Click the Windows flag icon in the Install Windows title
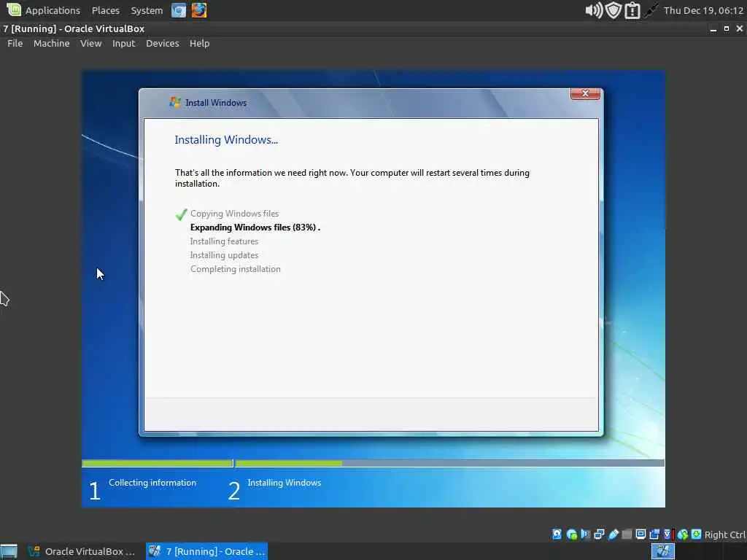 tap(175, 102)
